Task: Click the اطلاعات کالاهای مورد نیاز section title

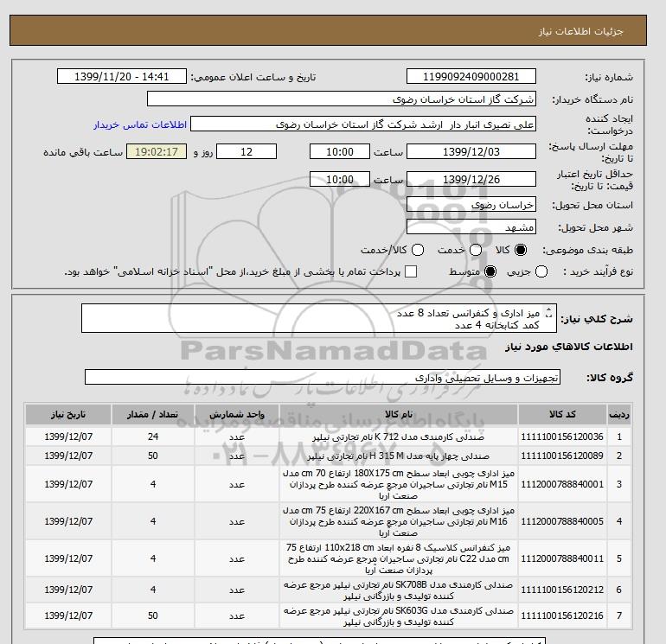Action: (569, 347)
